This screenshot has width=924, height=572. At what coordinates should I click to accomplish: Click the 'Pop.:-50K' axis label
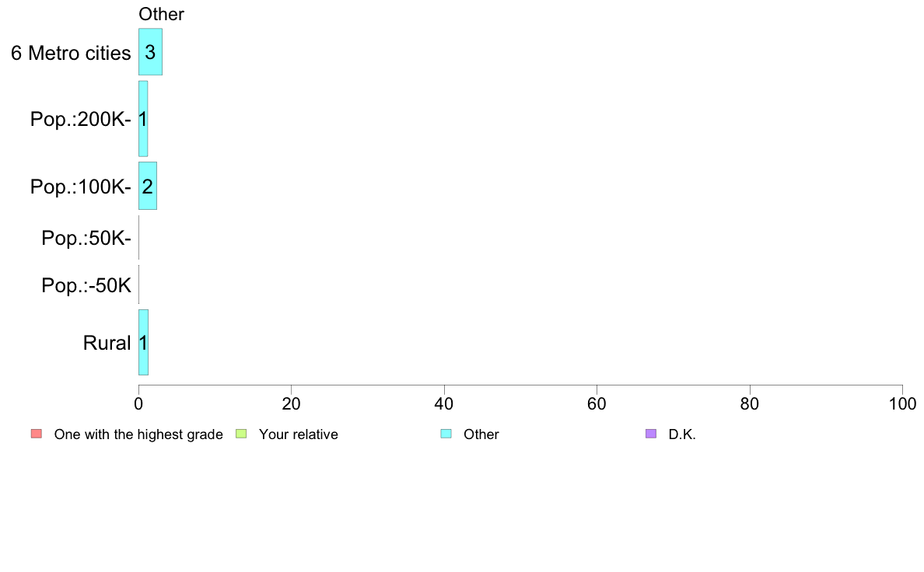click(86, 285)
